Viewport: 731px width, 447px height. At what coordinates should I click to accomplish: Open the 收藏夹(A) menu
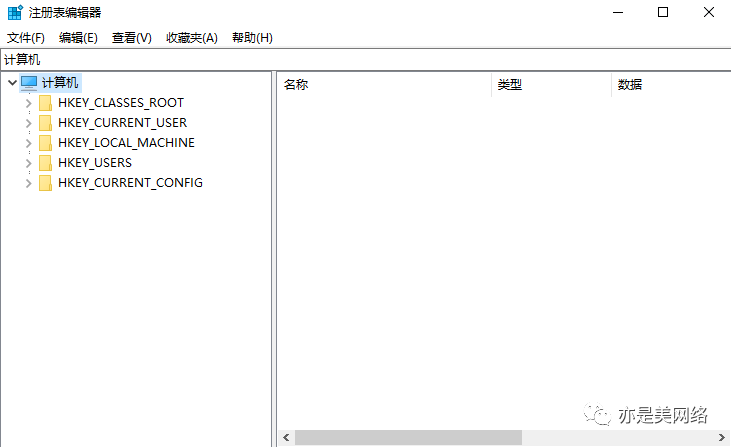coord(192,38)
